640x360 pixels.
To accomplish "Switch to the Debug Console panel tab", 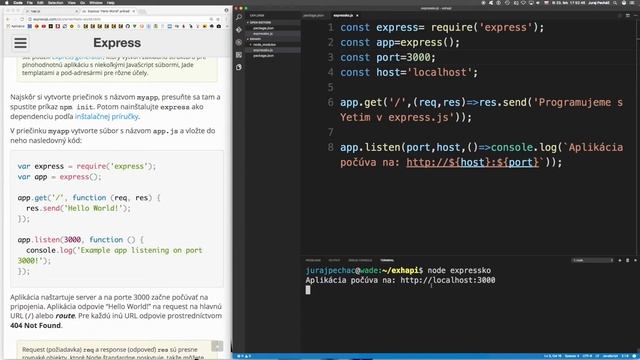I will 360,260.
